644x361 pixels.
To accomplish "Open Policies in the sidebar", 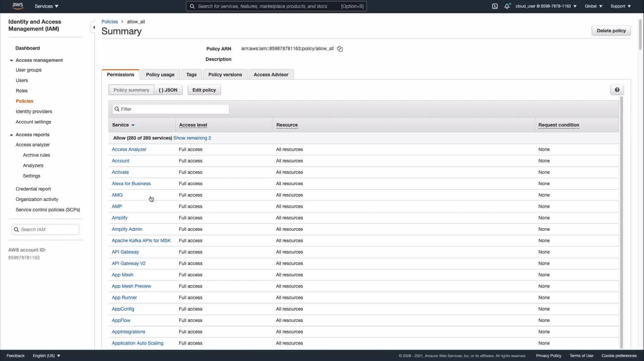I will [x=24, y=101].
